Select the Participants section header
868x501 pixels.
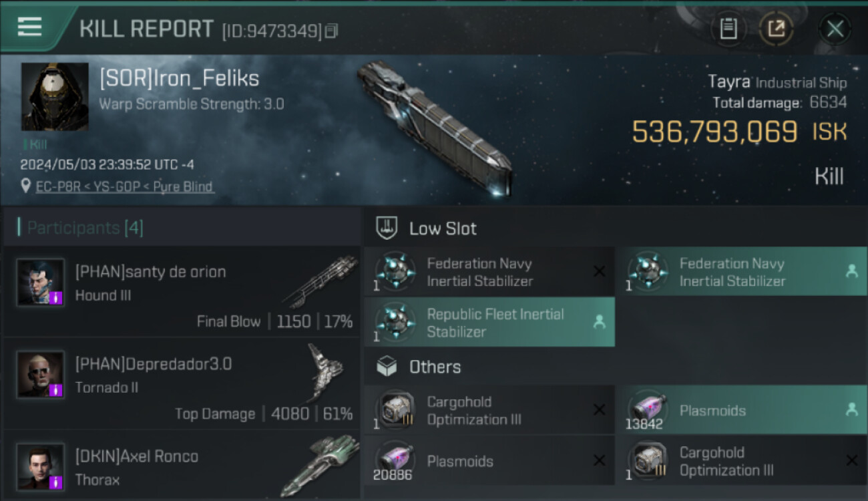tap(85, 228)
